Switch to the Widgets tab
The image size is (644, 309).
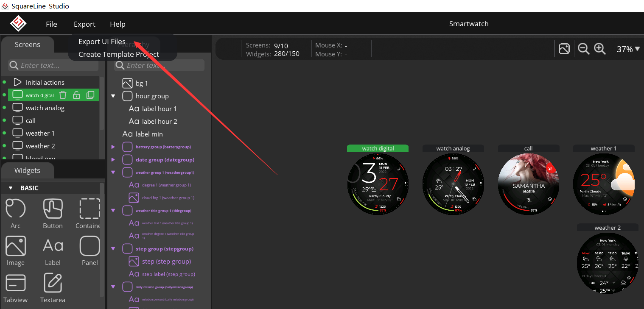tap(28, 170)
